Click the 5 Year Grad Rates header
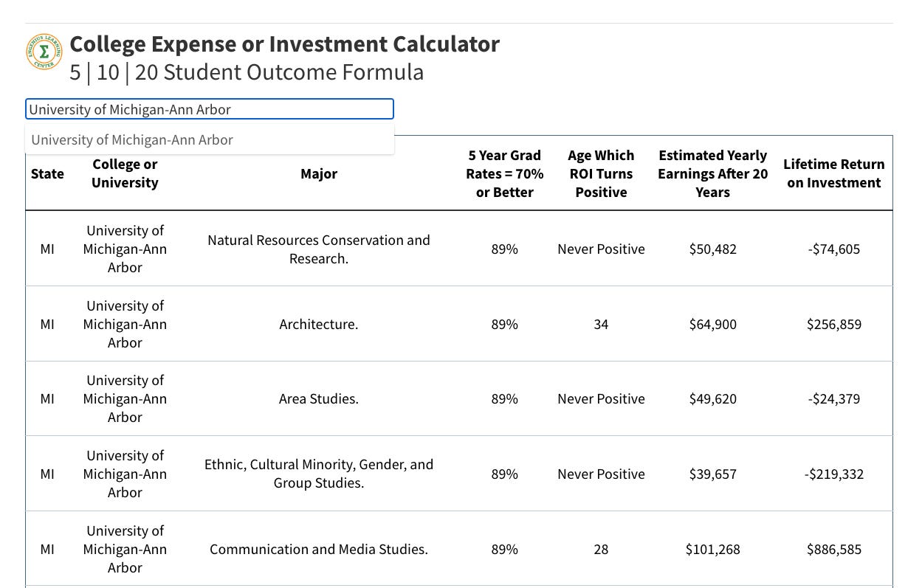The width and height of the screenshot is (922, 588). (x=504, y=174)
